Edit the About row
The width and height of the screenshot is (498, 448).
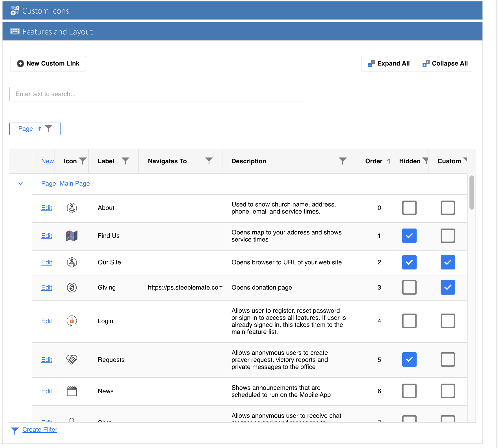click(47, 208)
